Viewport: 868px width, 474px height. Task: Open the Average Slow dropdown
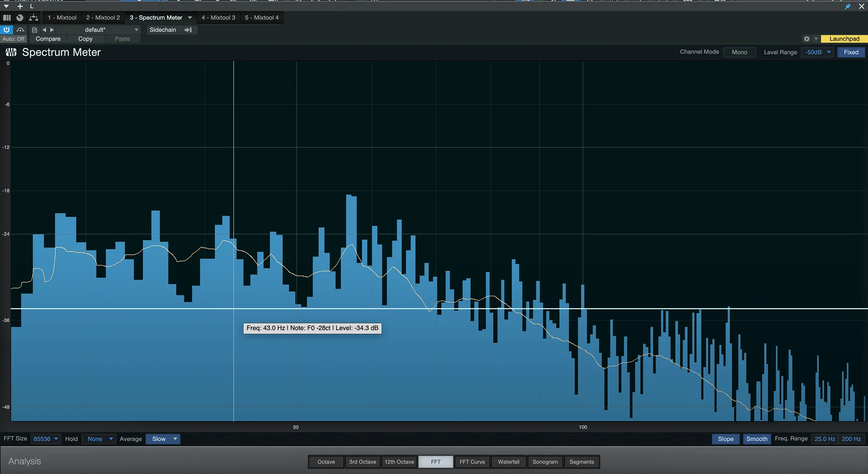click(x=163, y=439)
